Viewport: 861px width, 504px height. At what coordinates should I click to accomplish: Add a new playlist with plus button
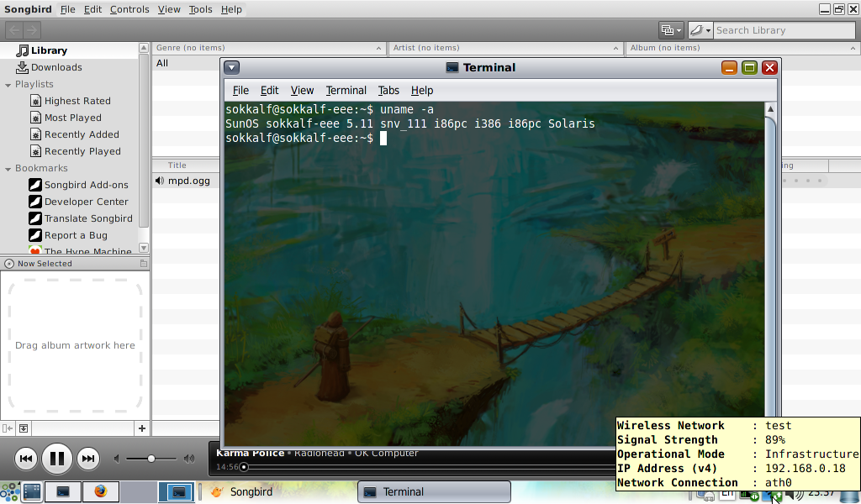click(141, 428)
